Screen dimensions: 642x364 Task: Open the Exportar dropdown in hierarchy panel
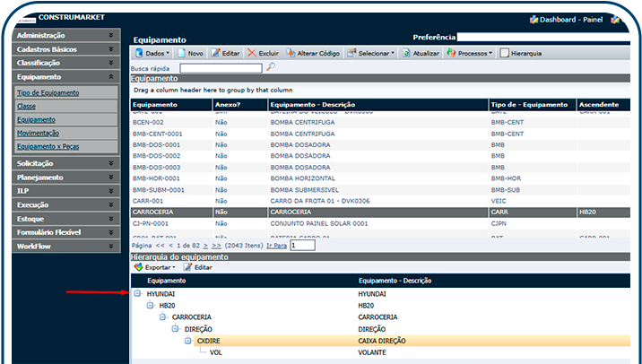[154, 267]
